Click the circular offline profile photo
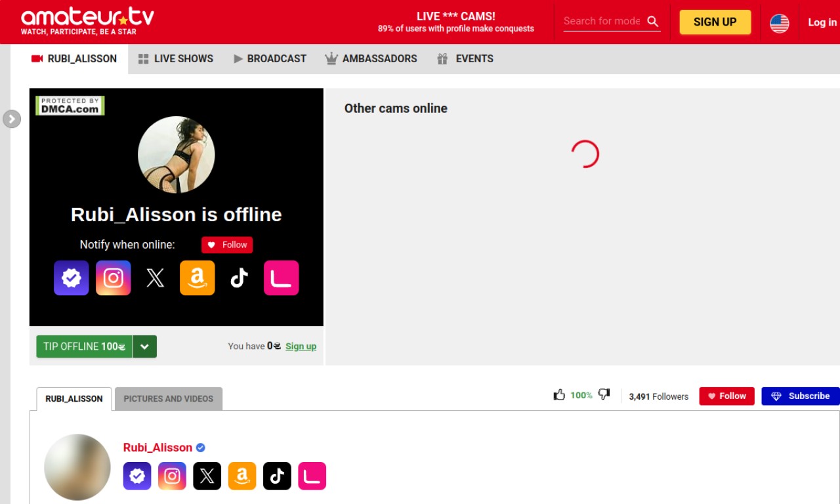The height and width of the screenshot is (504, 840). (177, 155)
